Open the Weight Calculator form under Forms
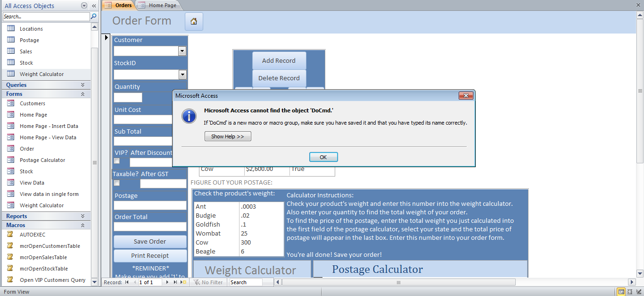The width and height of the screenshot is (644, 296). [45, 205]
